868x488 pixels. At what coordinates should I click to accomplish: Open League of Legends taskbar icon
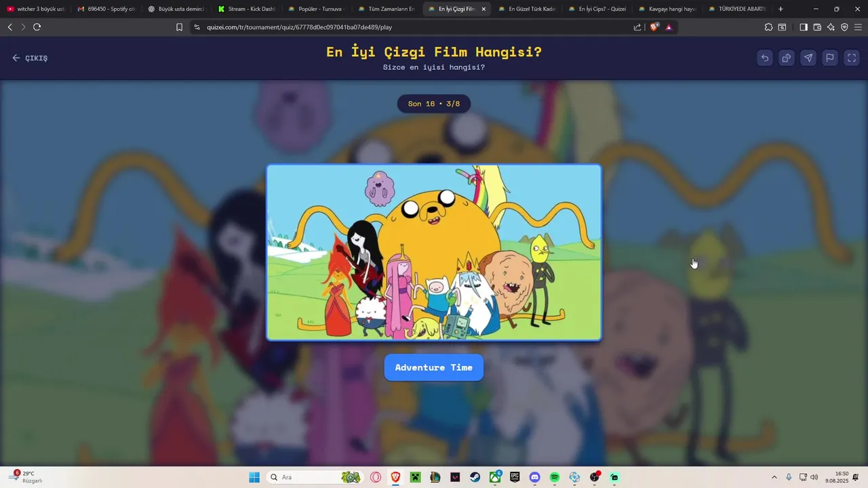(x=435, y=477)
